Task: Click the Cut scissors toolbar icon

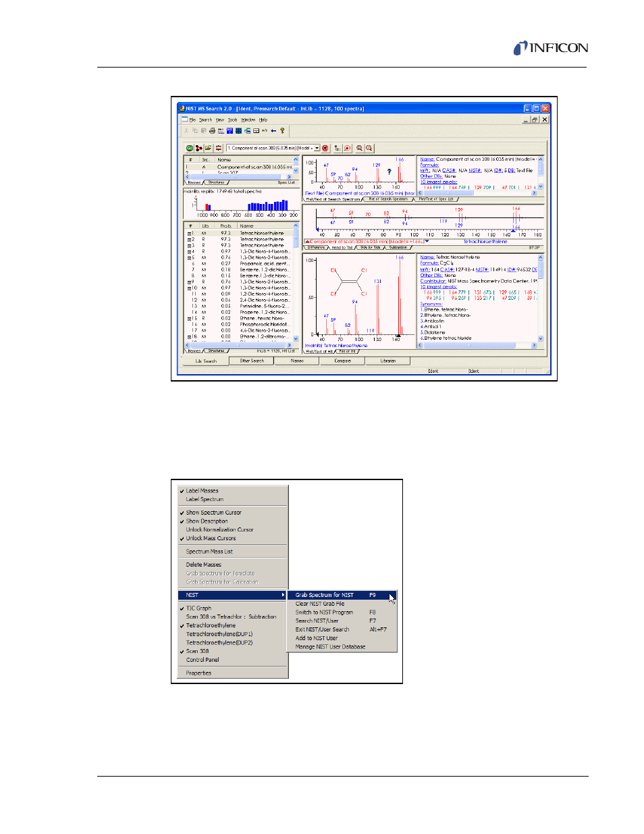Action: click(186, 131)
